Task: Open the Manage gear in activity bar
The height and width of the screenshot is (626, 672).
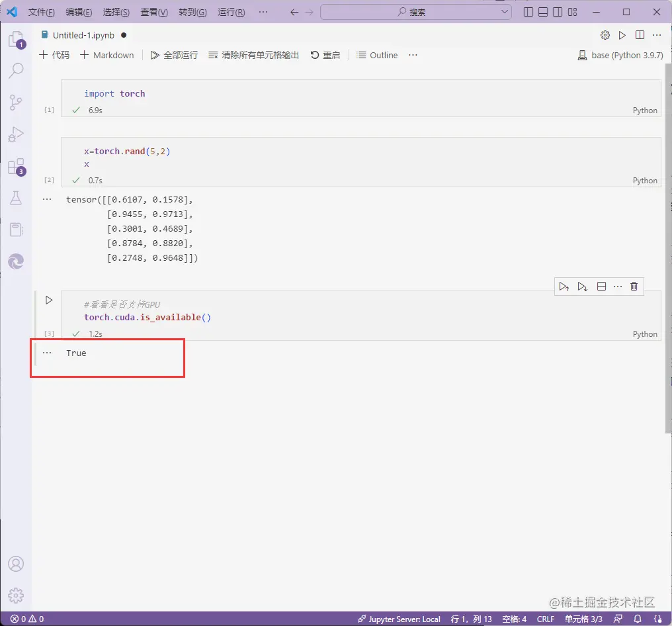Action: pos(16,595)
